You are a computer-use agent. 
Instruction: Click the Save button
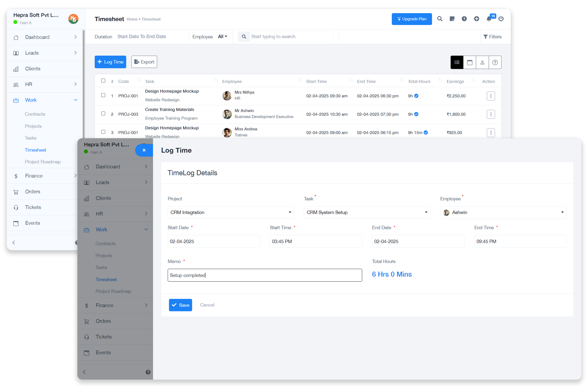click(180, 305)
